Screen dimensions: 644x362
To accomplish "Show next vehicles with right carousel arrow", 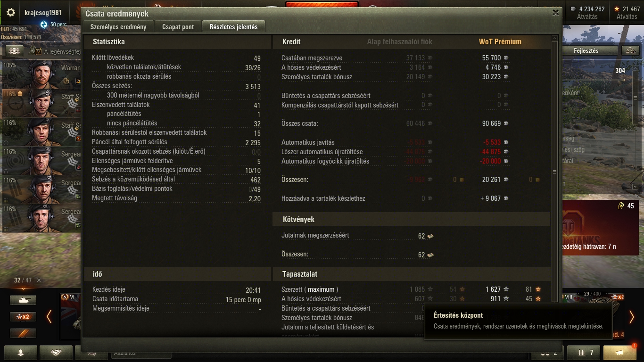I will [x=632, y=317].
